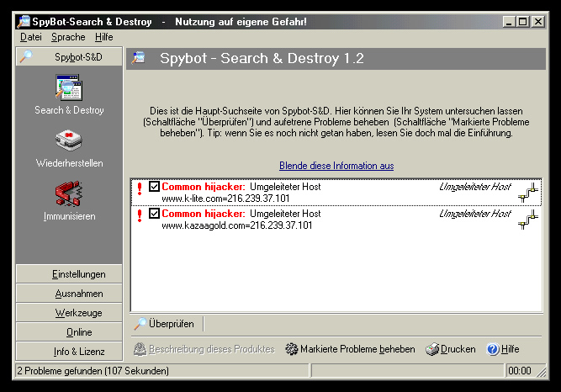Open the Wiederherstellen first-aid kit icon

click(69, 140)
